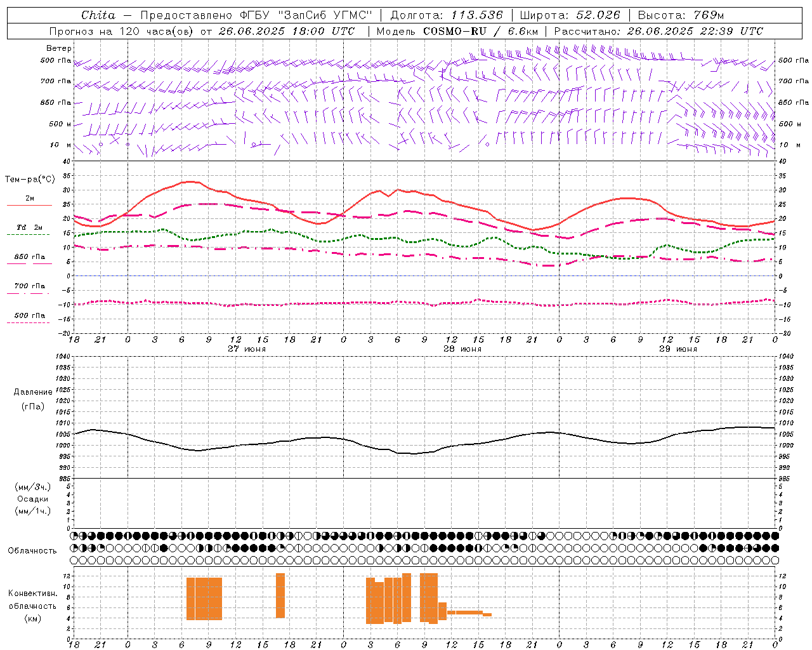Click the "Конвективн." convective cloud label

[x=33, y=594]
